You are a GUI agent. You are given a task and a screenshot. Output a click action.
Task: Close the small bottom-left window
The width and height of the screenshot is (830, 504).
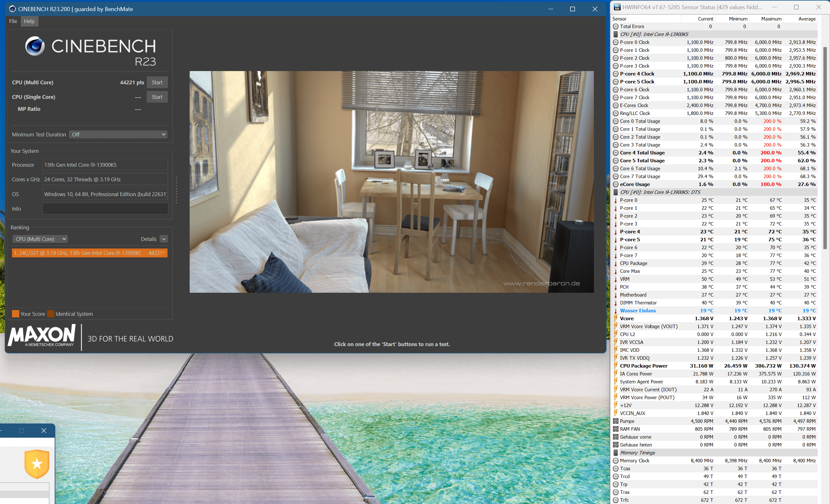pos(43,431)
